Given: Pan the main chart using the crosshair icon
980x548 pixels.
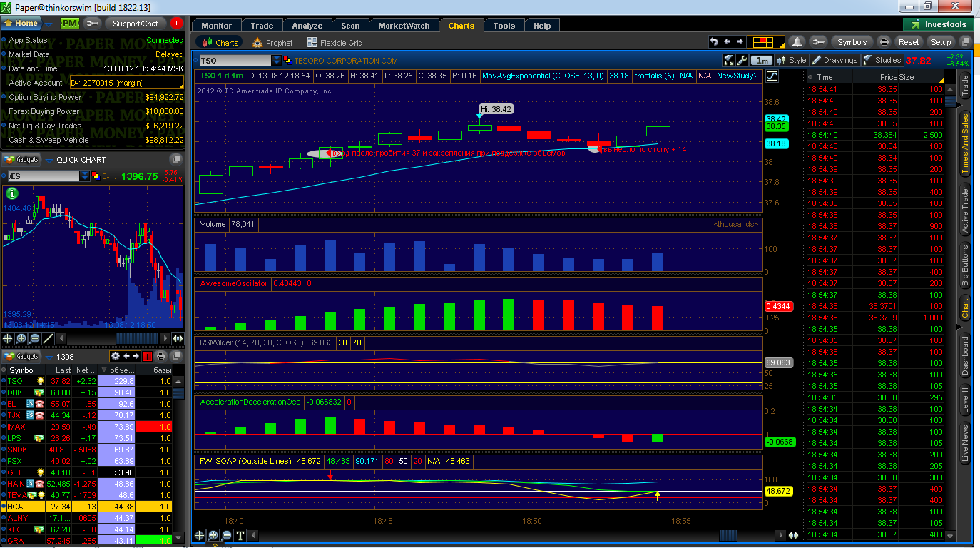Looking at the screenshot, I should pos(200,535).
